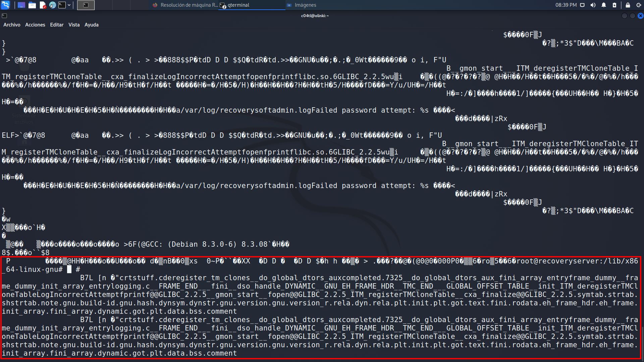Screen dimensions: 644x362
Task: Check the battery status indicator
Action: (614, 5)
